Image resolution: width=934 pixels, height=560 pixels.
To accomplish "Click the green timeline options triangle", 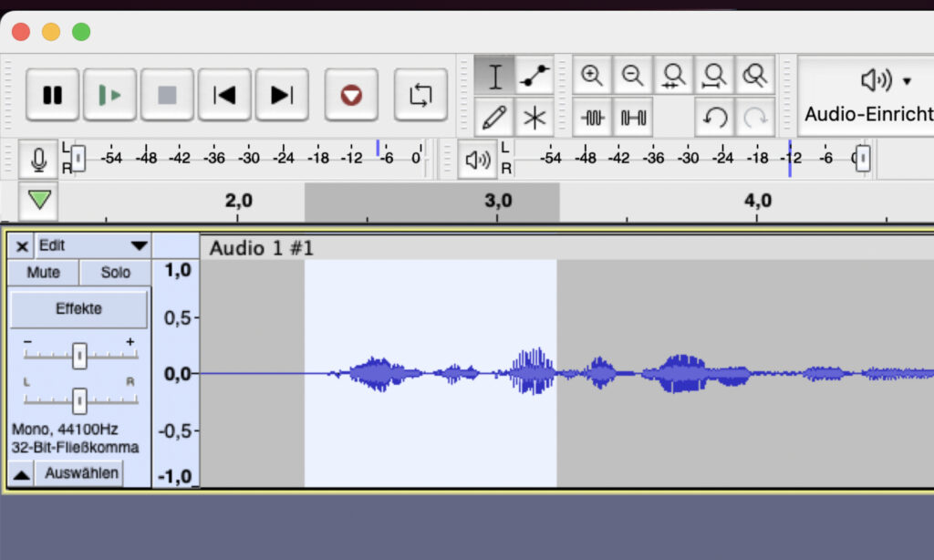I will click(38, 200).
